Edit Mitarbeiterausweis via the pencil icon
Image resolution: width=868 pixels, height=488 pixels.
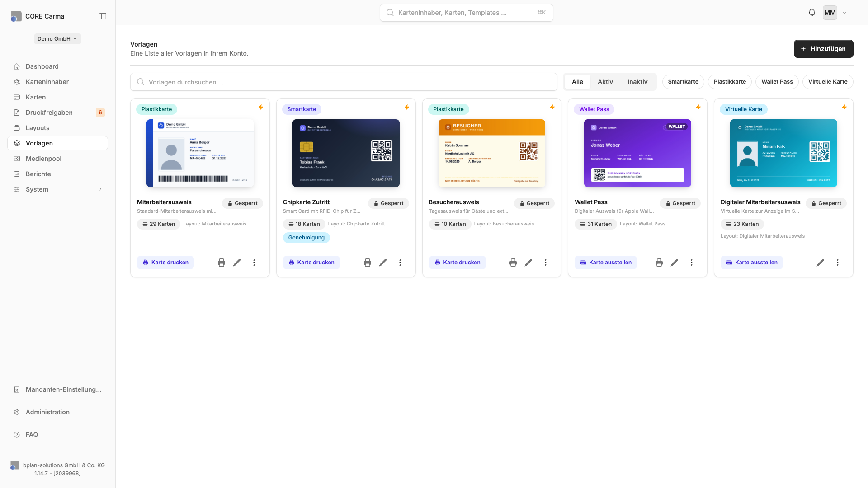(x=237, y=263)
